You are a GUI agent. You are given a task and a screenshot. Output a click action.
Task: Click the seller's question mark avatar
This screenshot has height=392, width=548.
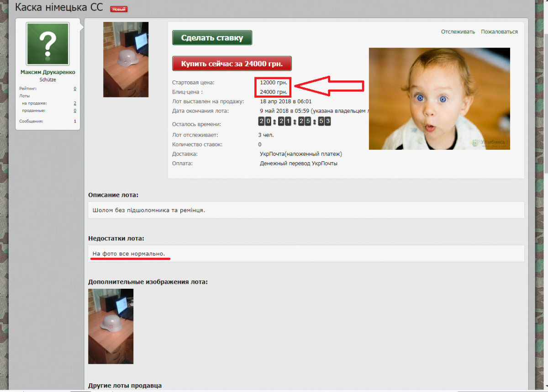coord(48,44)
